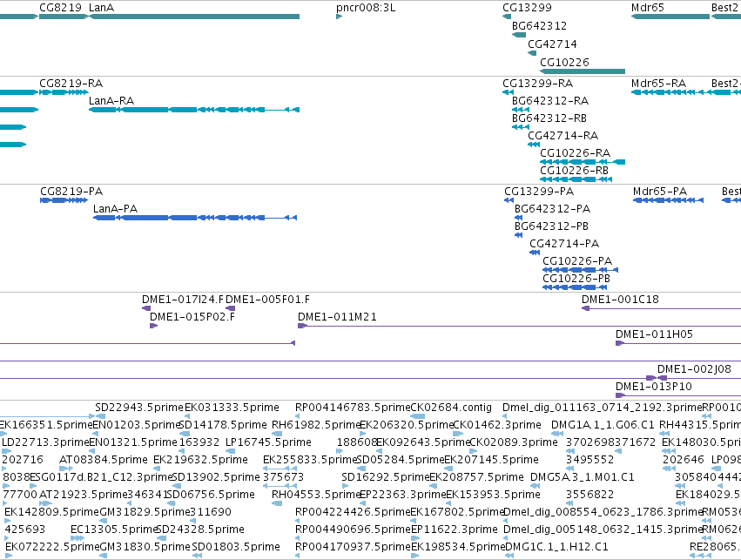Select the DMG5A.3_1.M01.C1 EST label
This screenshot has height=560, width=741.
pos(583,477)
